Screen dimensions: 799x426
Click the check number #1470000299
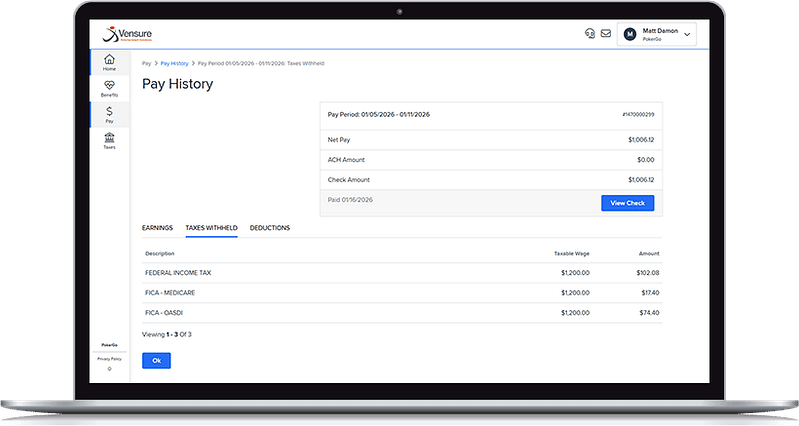[638, 115]
